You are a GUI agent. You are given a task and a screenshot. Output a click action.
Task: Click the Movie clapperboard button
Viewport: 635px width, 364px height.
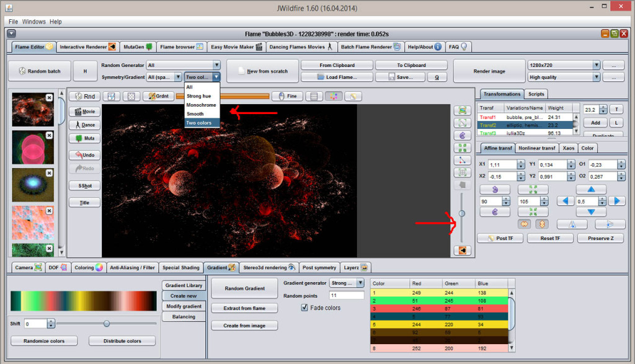point(84,112)
